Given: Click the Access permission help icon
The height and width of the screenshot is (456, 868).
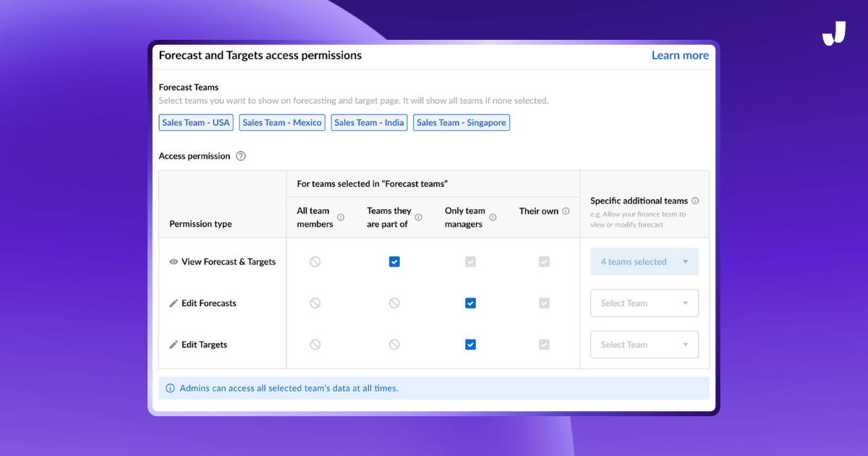Looking at the screenshot, I should click(x=241, y=156).
